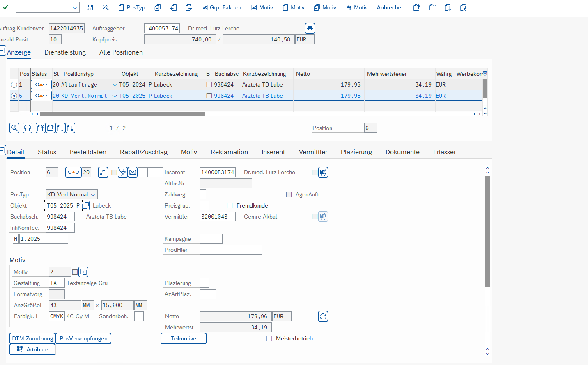Image resolution: width=588 pixels, height=365 pixels.
Task: Click the Motiv button with blank page icon
Action: tap(294, 7)
